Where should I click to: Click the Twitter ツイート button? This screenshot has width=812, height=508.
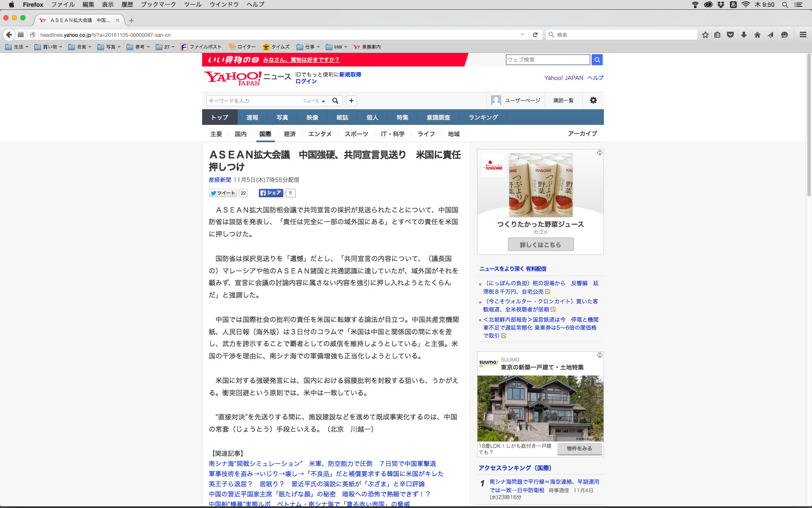(223, 193)
